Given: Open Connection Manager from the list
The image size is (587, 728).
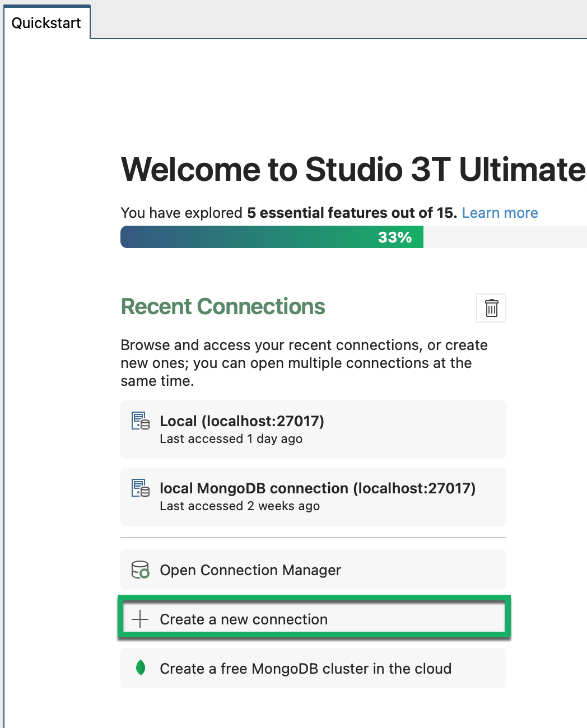Looking at the screenshot, I should (250, 570).
